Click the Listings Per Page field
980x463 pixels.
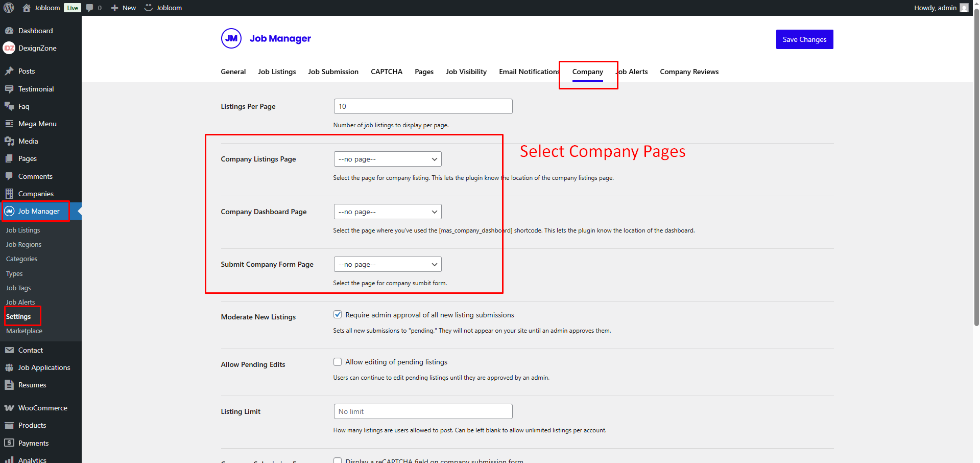coord(423,106)
